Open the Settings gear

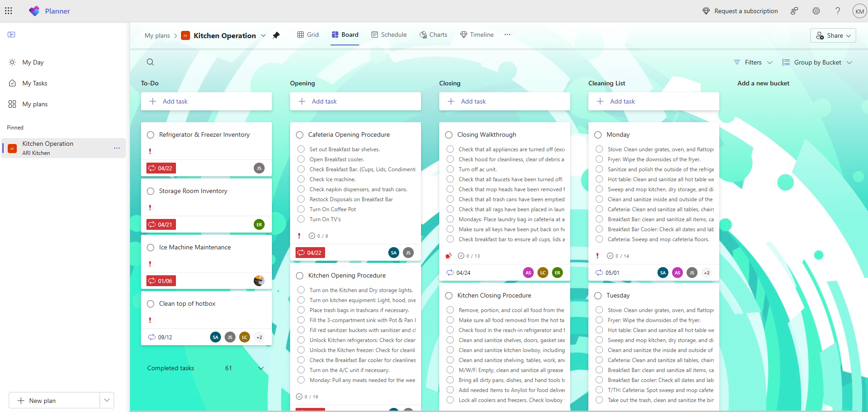coord(816,11)
